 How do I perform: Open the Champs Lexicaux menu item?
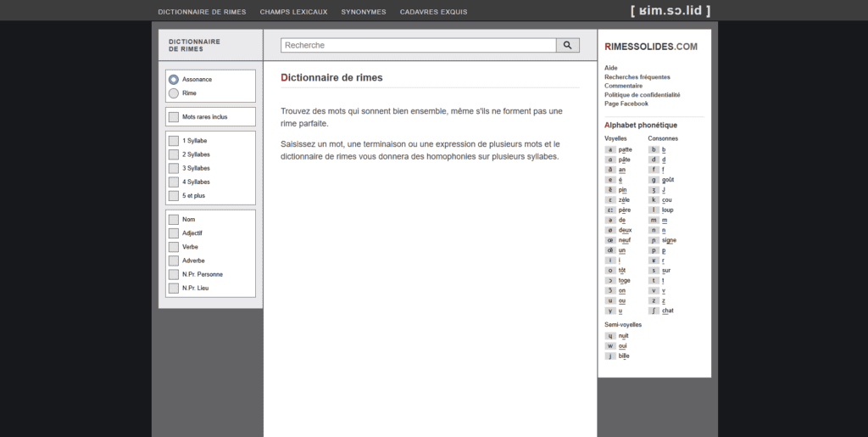[x=293, y=12]
